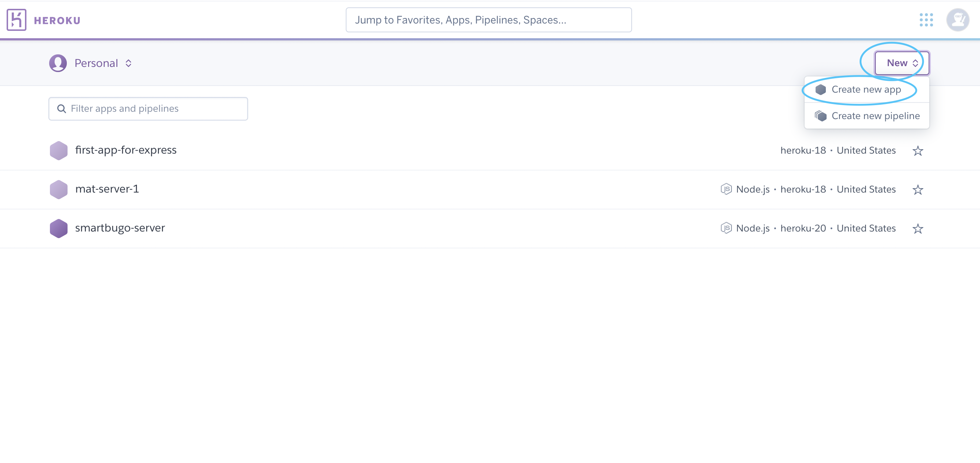Open the smartbugo-server app link
The width and height of the screenshot is (980, 463).
[120, 228]
